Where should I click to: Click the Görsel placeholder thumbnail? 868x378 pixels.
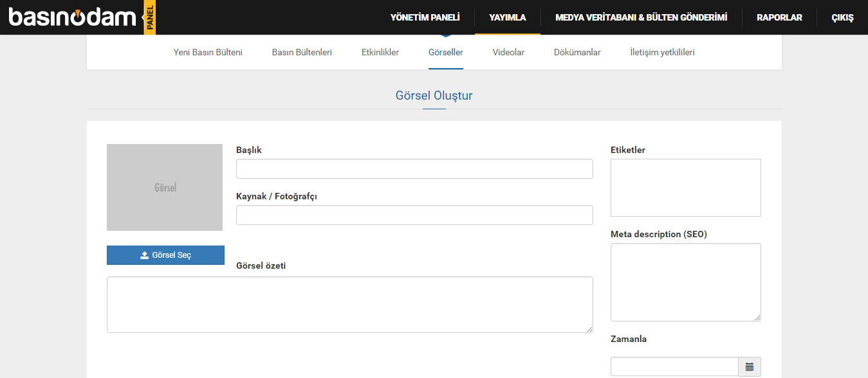pyautogui.click(x=165, y=187)
